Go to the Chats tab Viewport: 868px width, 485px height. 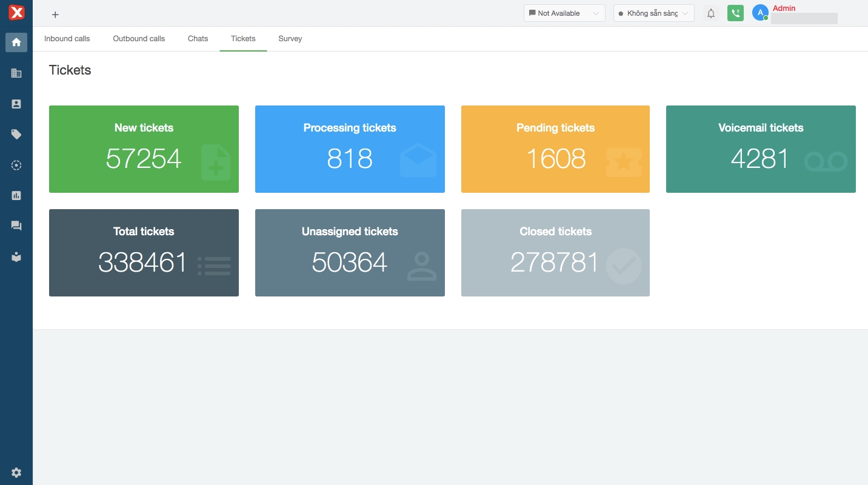coord(198,39)
